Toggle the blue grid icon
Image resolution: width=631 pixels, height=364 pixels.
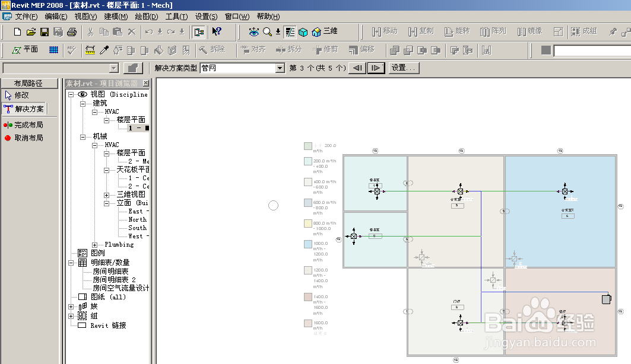[53, 50]
